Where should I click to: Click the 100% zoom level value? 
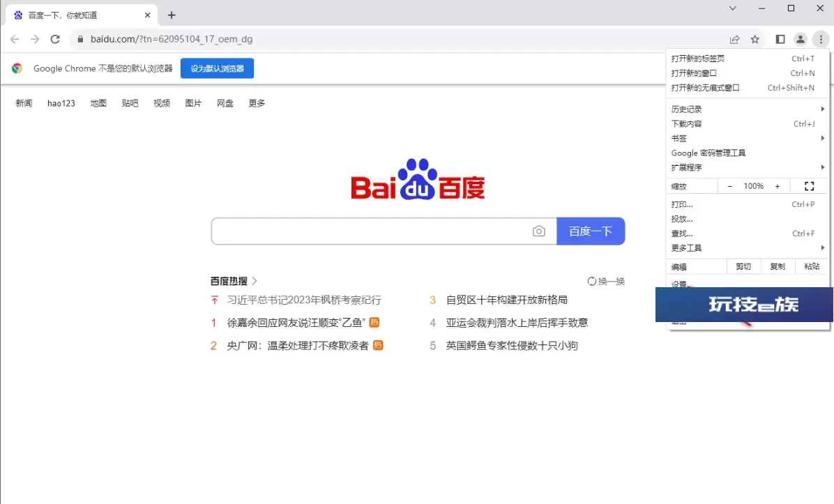tap(754, 186)
